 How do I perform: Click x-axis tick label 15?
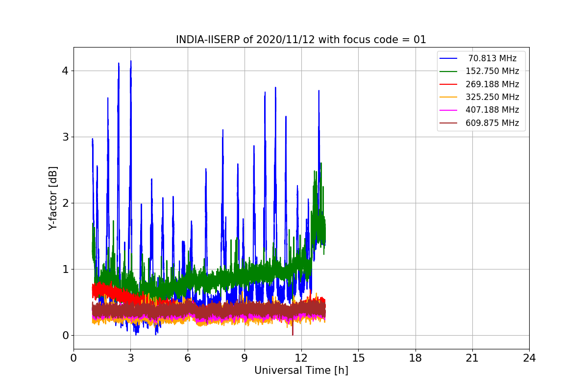coord(358,358)
